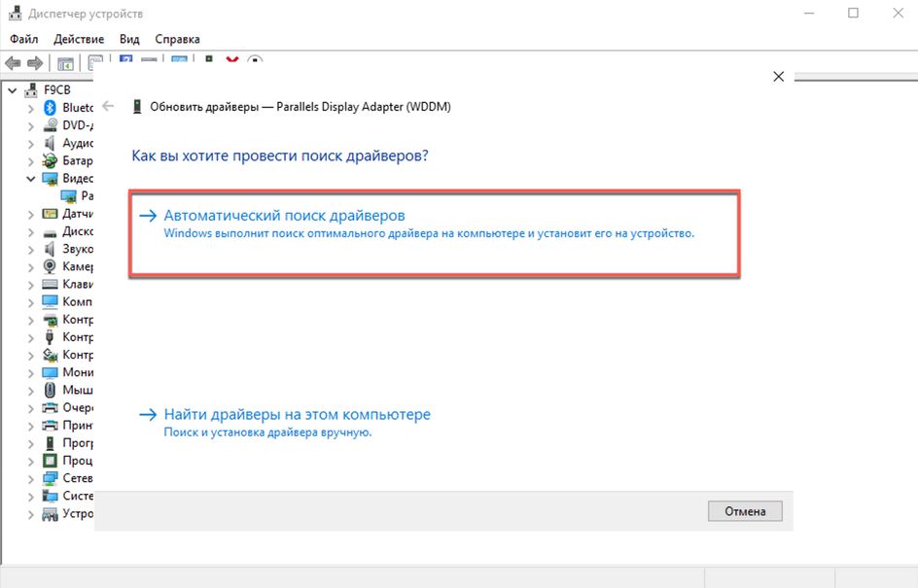
Task: Select the F9CB root label
Action: coord(57,90)
